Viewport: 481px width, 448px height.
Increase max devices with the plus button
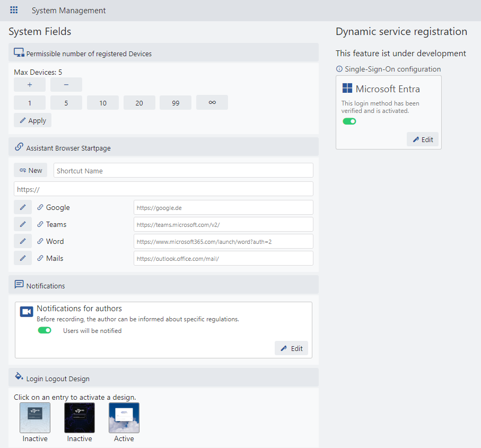click(x=30, y=85)
